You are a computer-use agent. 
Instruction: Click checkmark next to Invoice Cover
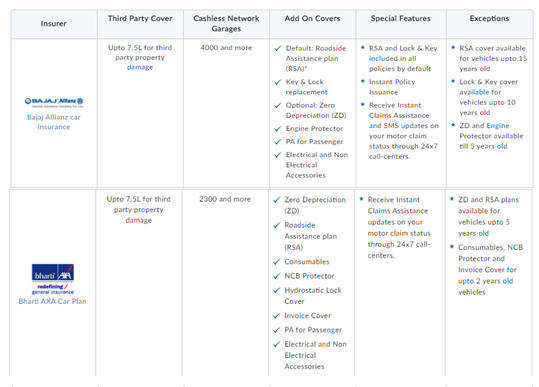(x=276, y=316)
